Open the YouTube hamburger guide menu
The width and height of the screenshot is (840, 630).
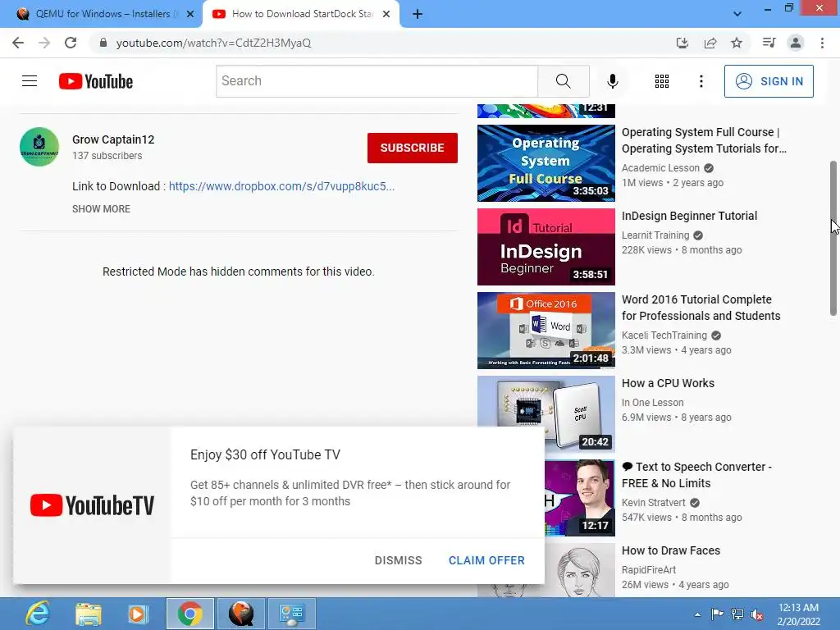tap(30, 81)
